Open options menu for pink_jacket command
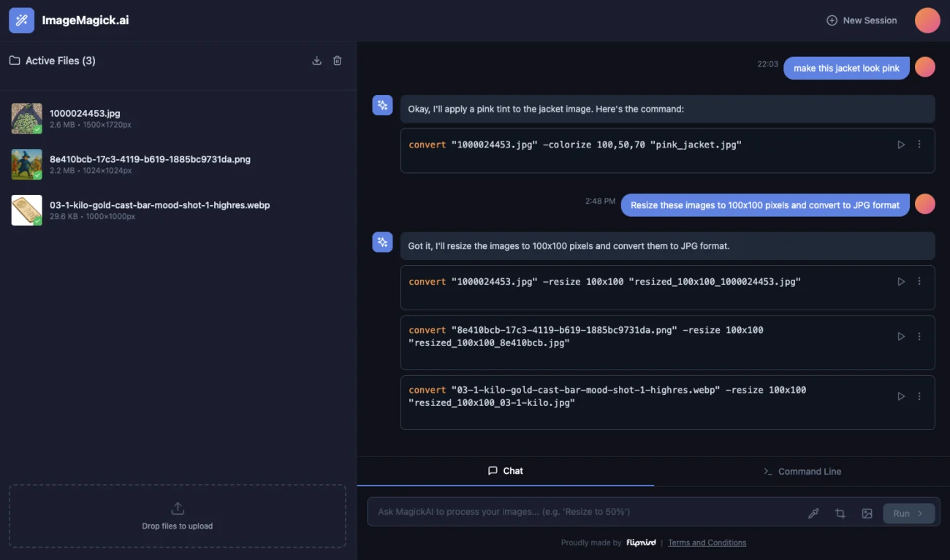 pyautogui.click(x=919, y=145)
